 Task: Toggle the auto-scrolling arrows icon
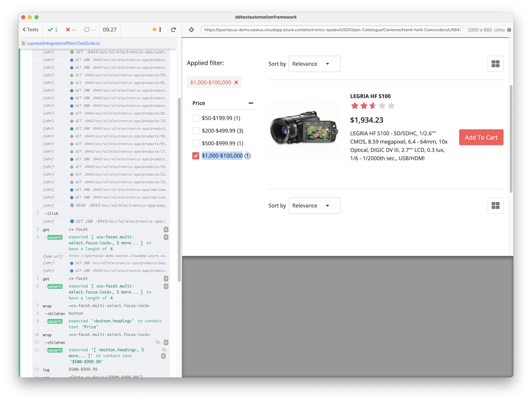point(160,30)
